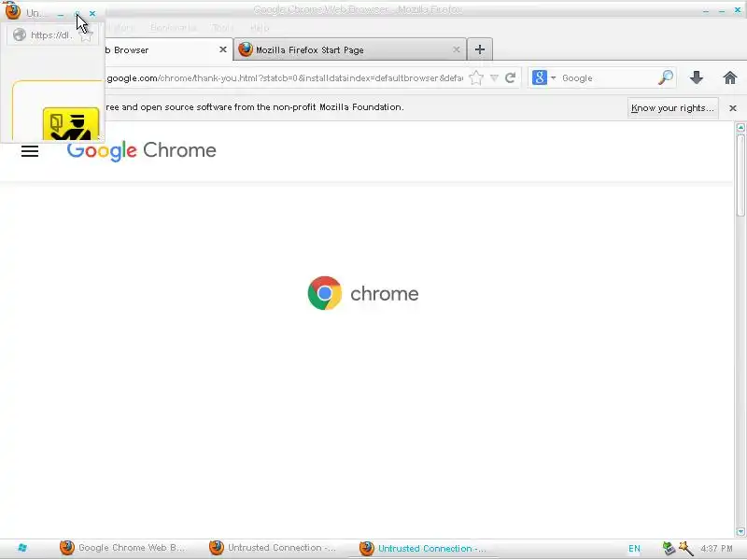Open the hamburger menu on Chrome page
This screenshot has width=747, height=560.
point(30,151)
